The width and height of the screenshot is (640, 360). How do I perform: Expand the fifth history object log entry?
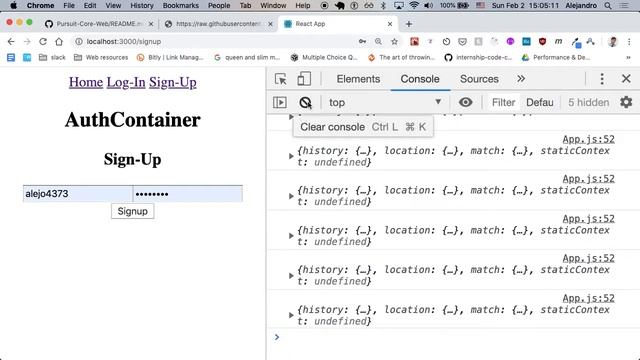(291, 315)
